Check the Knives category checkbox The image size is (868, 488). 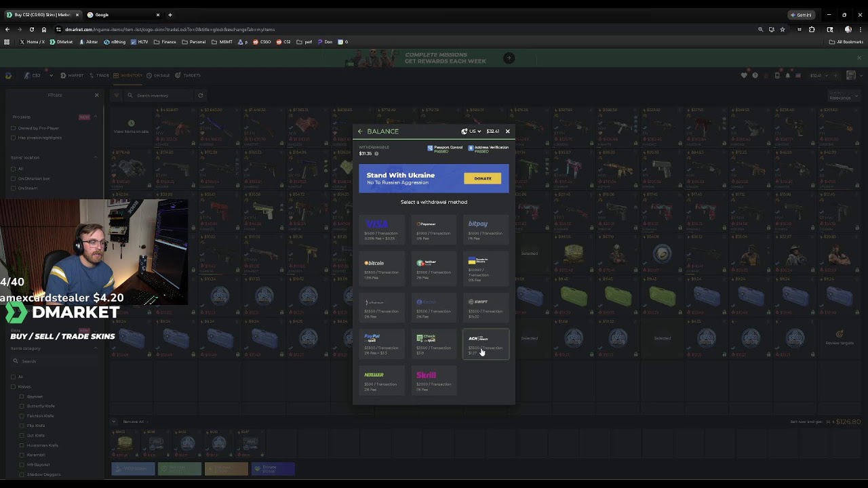pyautogui.click(x=13, y=386)
